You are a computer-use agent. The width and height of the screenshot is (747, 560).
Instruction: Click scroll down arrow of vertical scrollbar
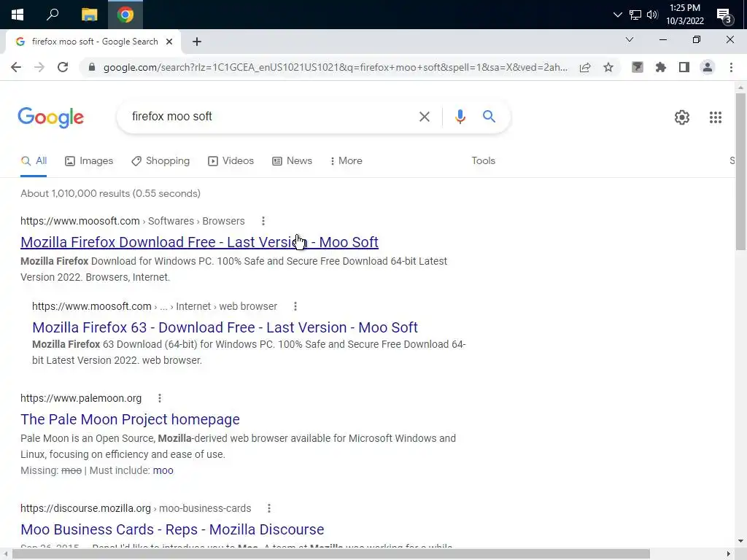click(x=740, y=541)
